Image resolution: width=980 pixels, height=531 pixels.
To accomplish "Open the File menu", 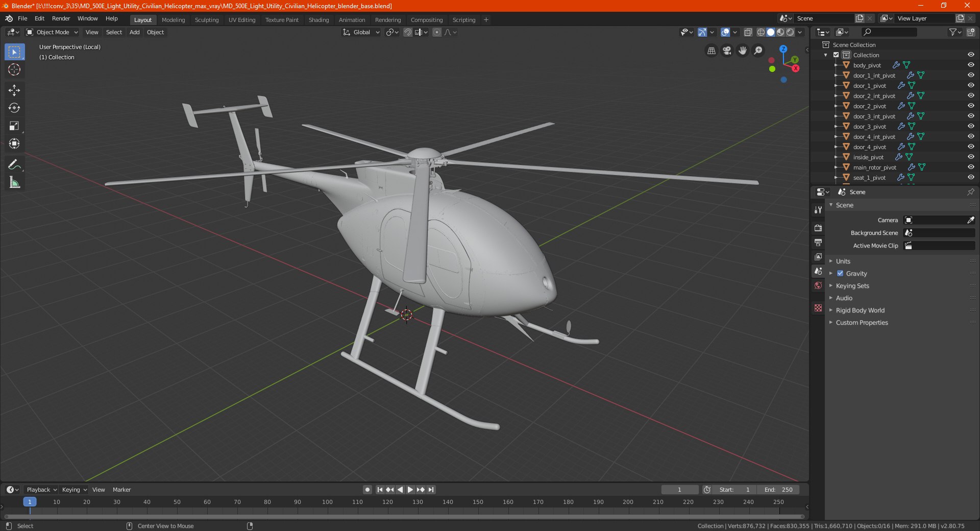I will click(22, 18).
